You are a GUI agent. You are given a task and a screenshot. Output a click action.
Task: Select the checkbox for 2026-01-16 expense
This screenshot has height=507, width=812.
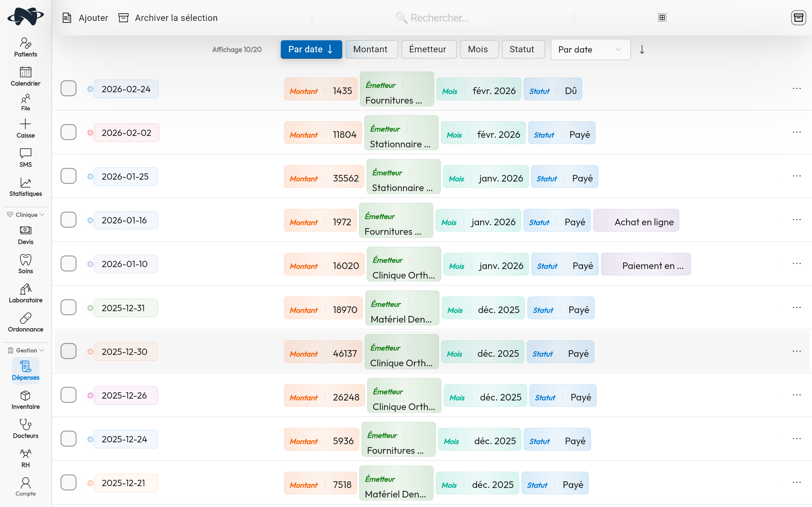pos(69,220)
